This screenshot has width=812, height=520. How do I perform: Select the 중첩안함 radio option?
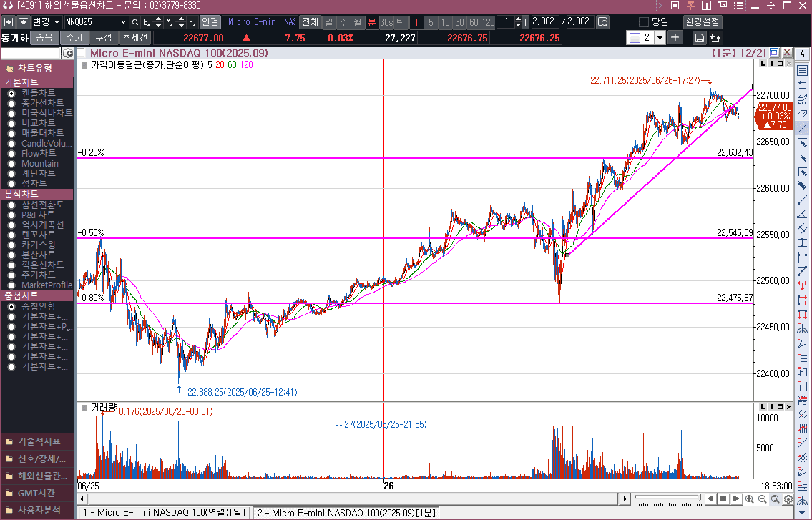[11, 307]
